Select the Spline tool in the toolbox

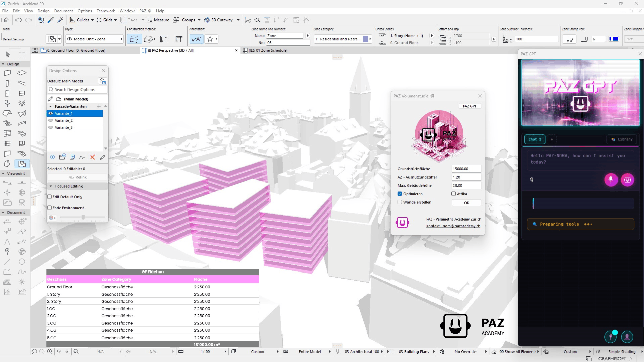pyautogui.click(x=22, y=272)
